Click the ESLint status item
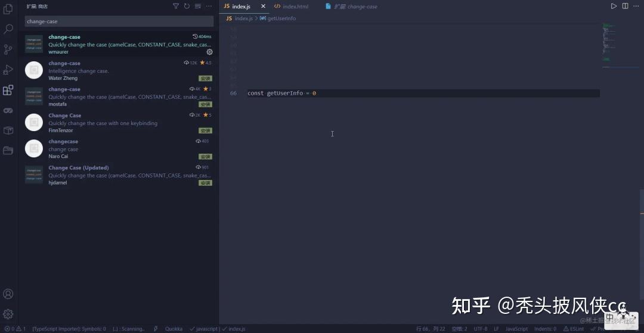This screenshot has height=333, width=644. 574,329
